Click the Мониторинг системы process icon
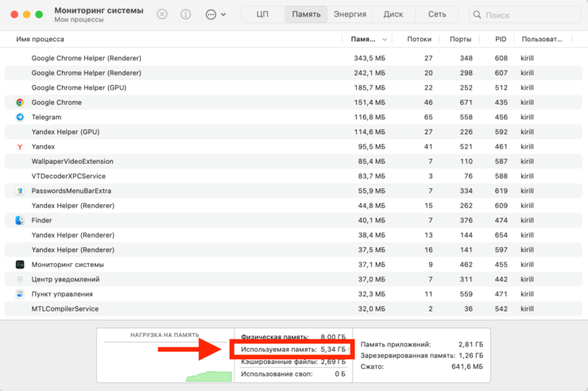The image size is (588, 391). [x=20, y=265]
